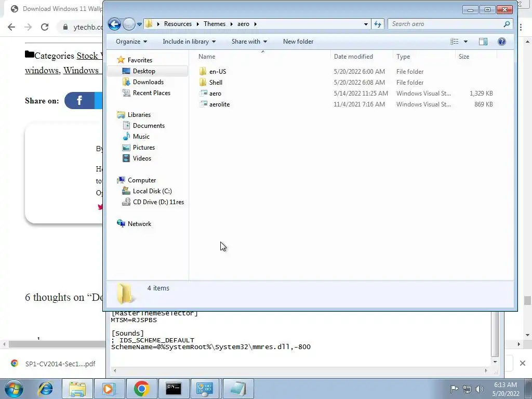Switch to Notepad on taskbar
532x399 pixels.
pos(238,389)
